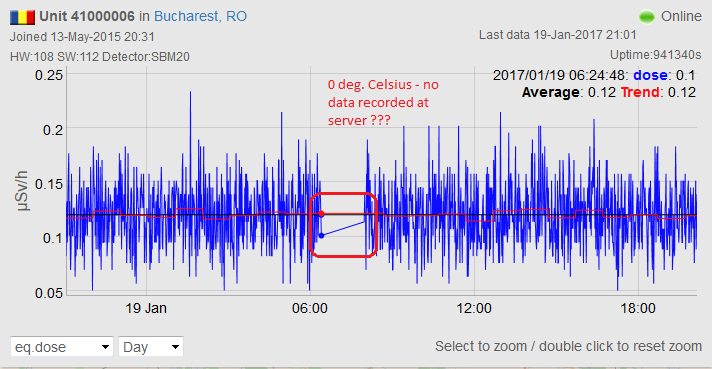Click the 06:00 x-axis label
The width and height of the screenshot is (712, 369).
[310, 309]
